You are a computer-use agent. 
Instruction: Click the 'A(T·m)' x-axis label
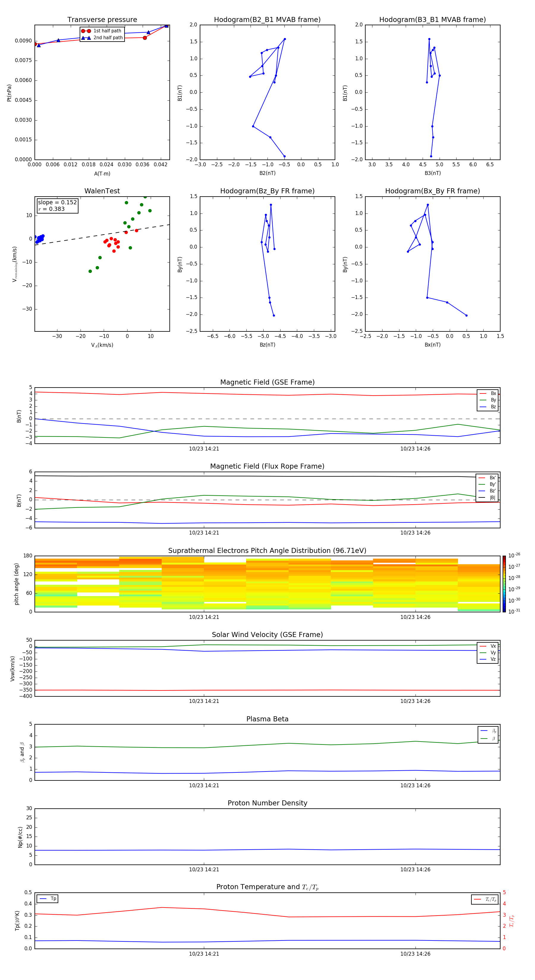(x=102, y=174)
